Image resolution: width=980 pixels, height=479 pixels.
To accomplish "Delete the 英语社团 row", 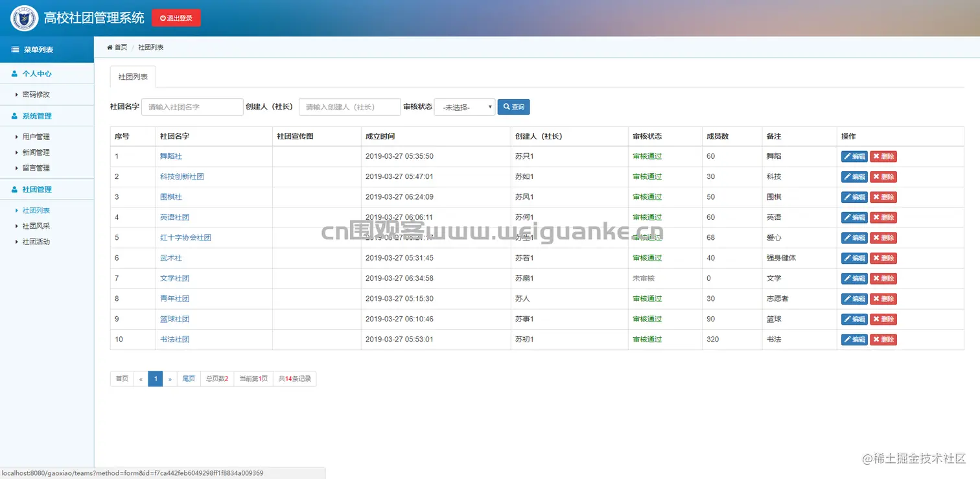I will (x=883, y=218).
